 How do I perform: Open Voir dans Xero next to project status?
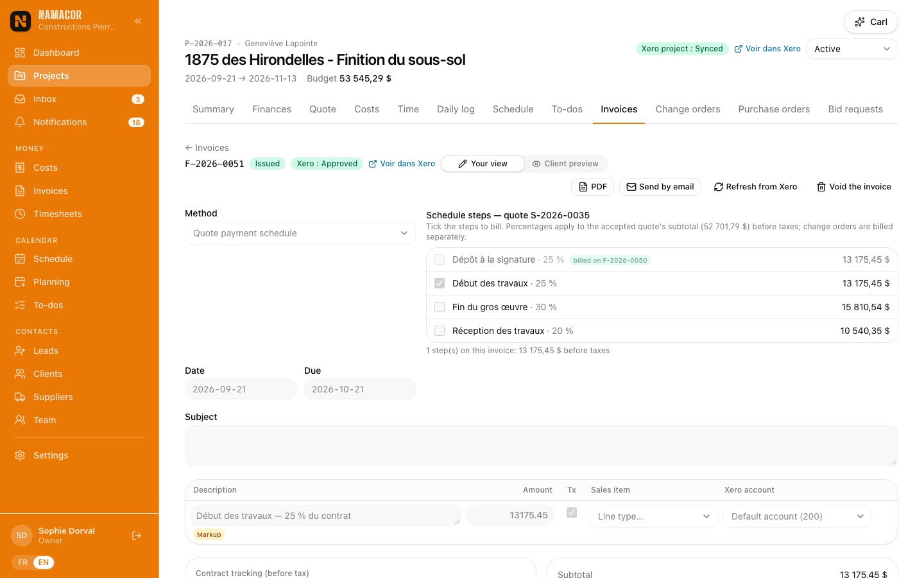coord(767,49)
